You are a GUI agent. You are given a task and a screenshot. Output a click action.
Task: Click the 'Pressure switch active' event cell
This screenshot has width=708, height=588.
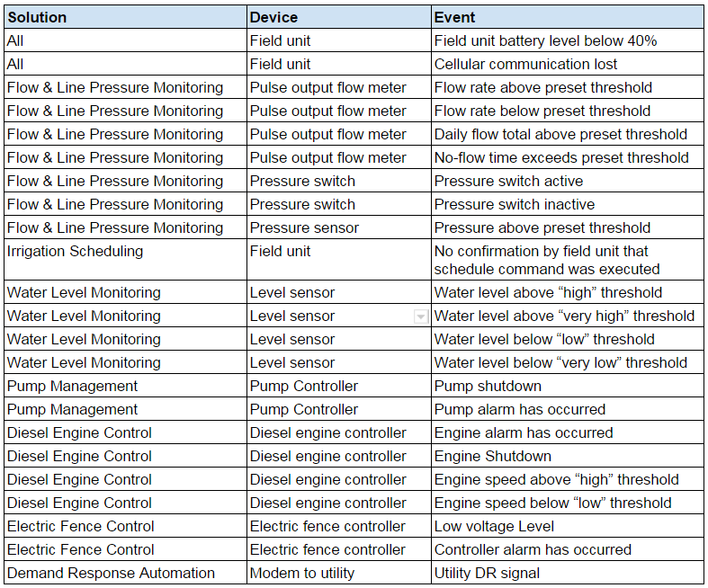tap(508, 181)
